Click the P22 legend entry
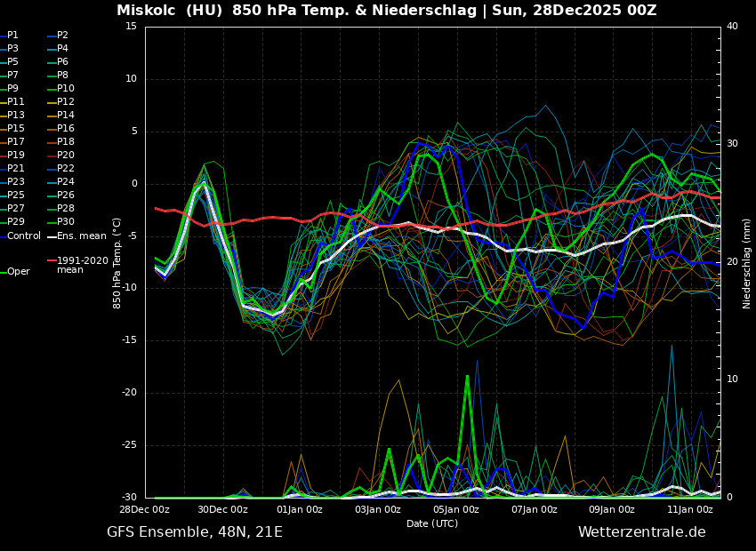 [66, 169]
